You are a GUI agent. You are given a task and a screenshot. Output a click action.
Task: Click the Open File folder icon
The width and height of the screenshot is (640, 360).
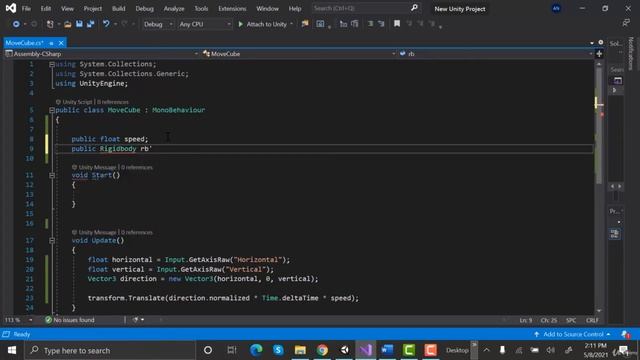coord(68,24)
